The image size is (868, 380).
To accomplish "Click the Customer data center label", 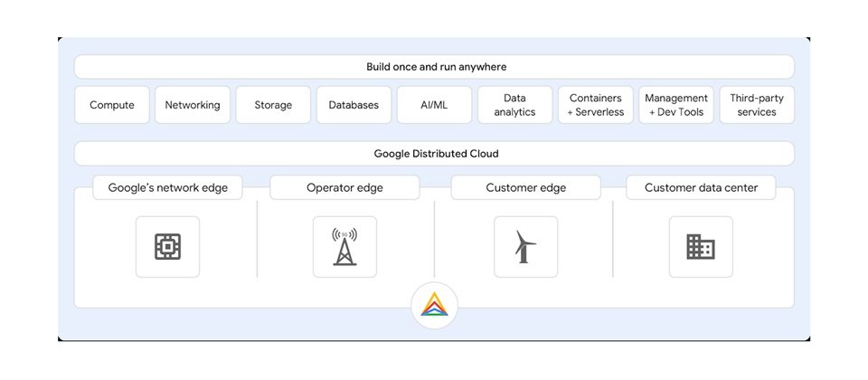I will pyautogui.click(x=701, y=187).
